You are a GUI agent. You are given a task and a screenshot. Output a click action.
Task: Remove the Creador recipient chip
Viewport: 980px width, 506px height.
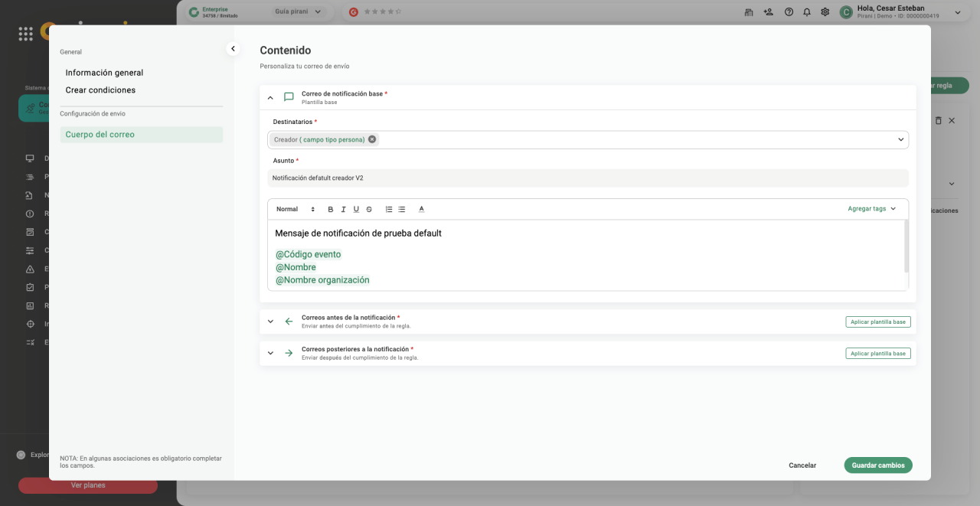[372, 139]
